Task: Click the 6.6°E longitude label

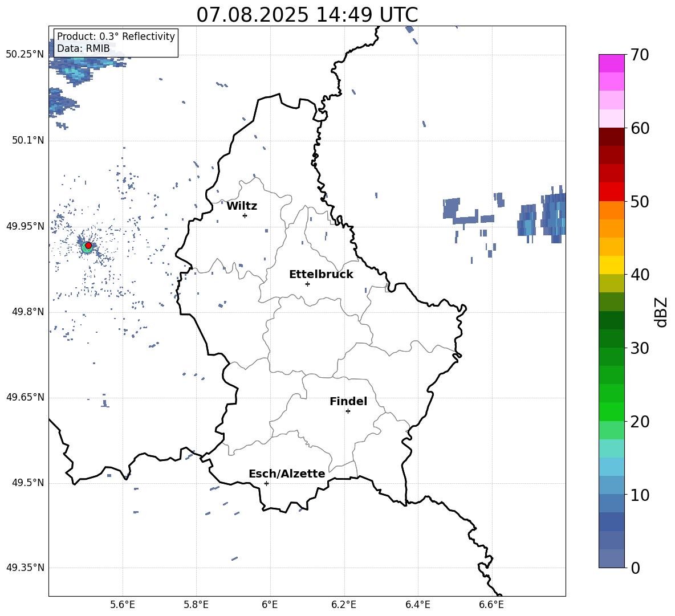Action: pyautogui.click(x=491, y=605)
